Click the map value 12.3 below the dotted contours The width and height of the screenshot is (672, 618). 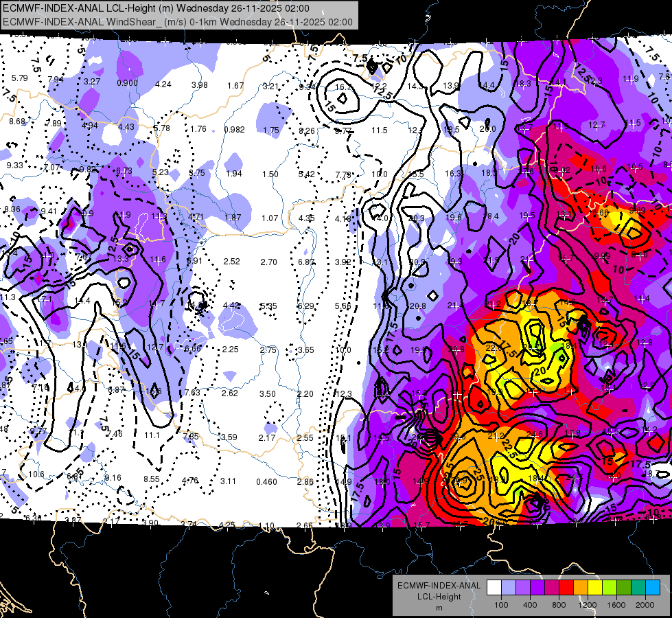(344, 393)
